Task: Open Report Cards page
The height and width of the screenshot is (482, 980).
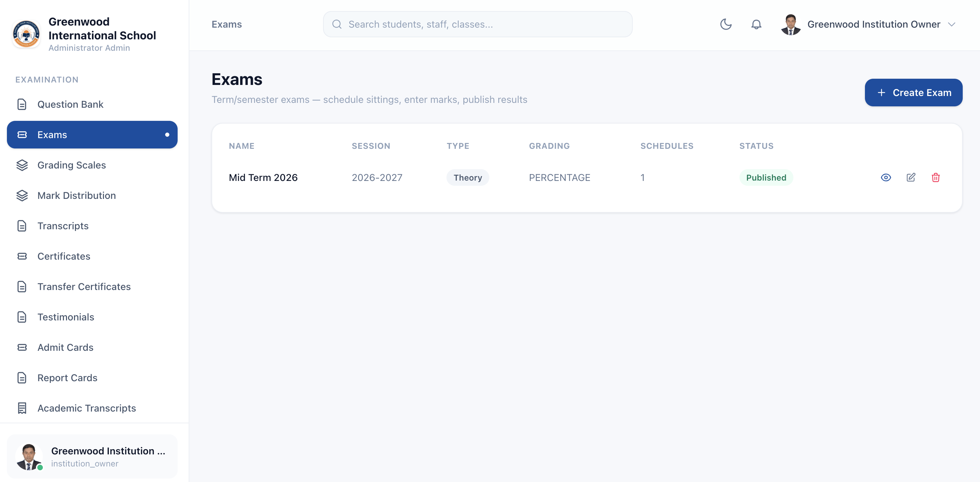Action: (92, 378)
